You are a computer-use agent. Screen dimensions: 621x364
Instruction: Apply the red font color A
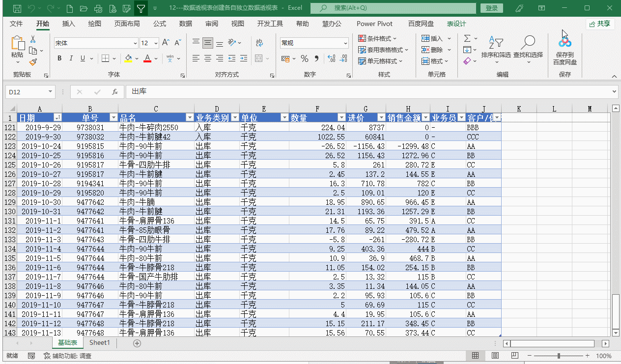(x=147, y=58)
